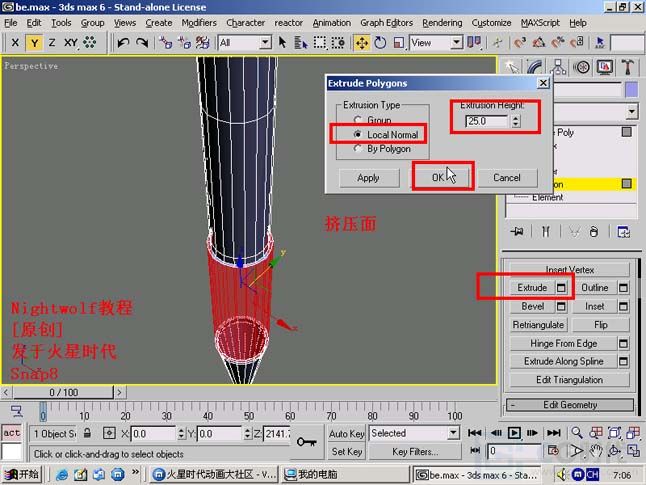Click Pin Stack icon
Screen dimensions: 646x485
click(517, 232)
